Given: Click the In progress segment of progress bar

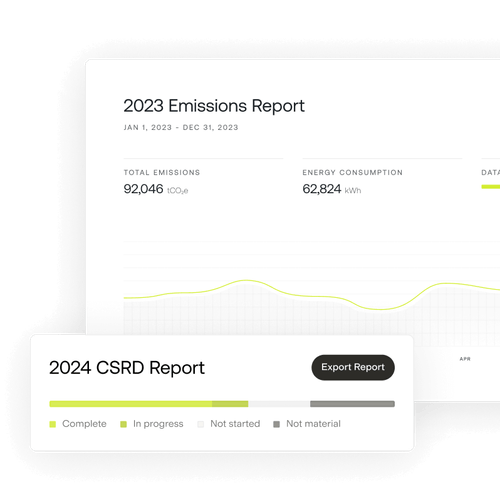Looking at the screenshot, I should (230, 404).
